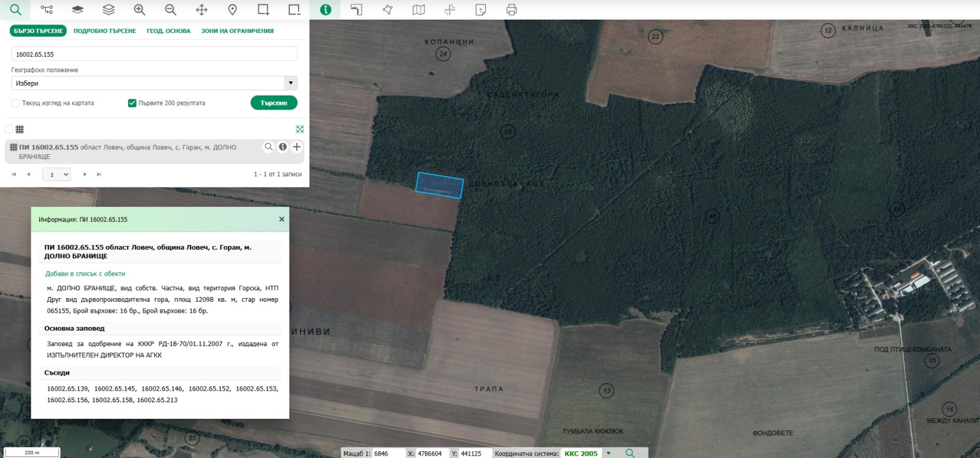Zoom to all results extent icon
This screenshot has height=458, width=980.
[x=300, y=129]
